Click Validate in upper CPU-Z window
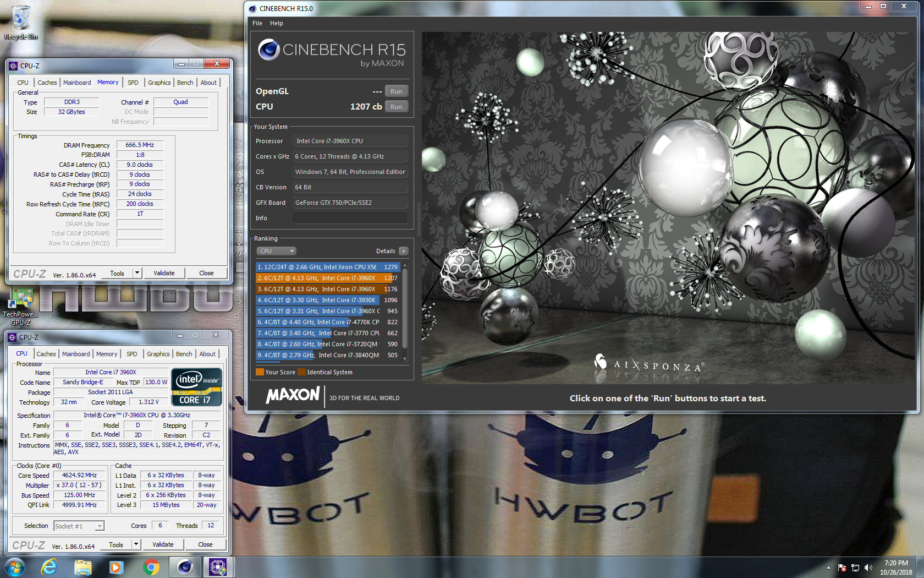Image resolution: width=924 pixels, height=578 pixels. 164,273
